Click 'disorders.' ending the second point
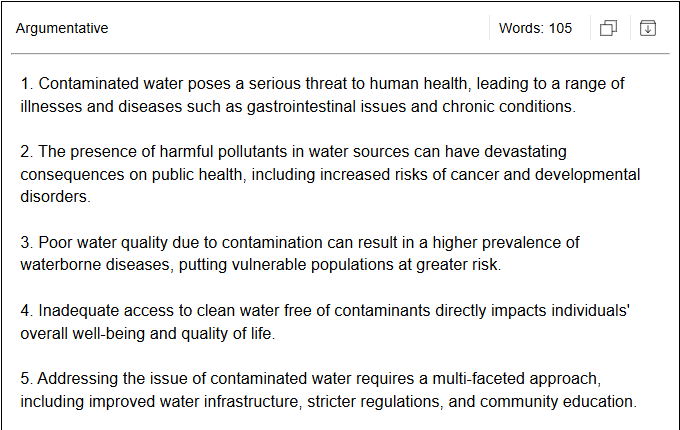 pos(55,197)
